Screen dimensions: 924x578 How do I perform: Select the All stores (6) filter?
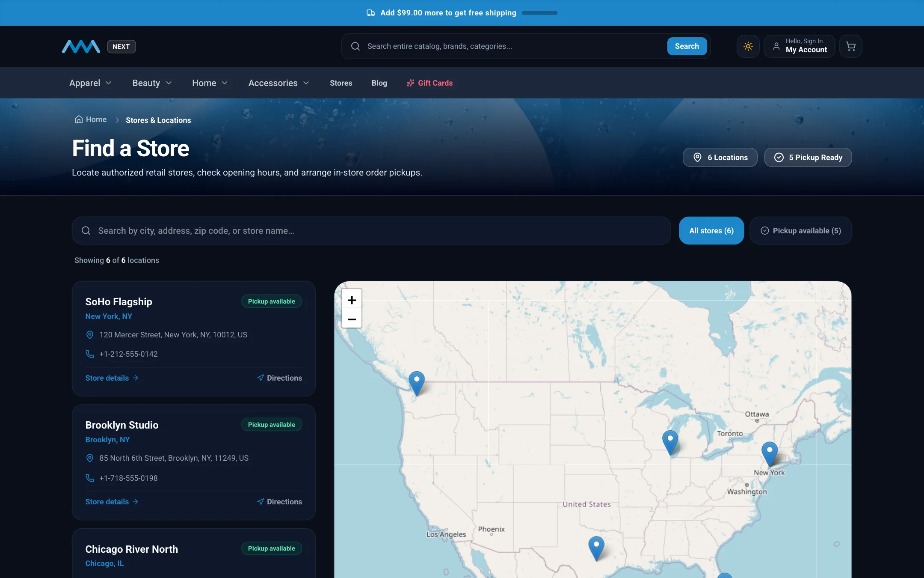711,231
